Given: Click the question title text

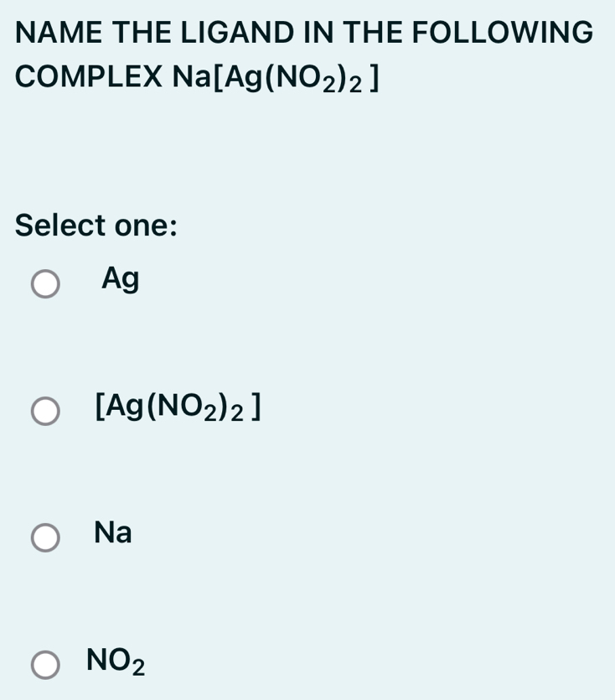Looking at the screenshot, I should [x=304, y=34].
